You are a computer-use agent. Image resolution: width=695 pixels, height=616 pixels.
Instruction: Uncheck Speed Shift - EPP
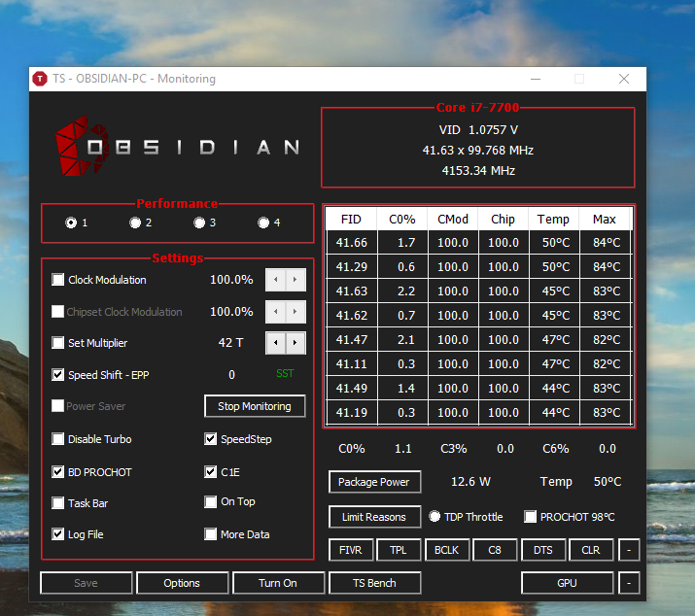pos(57,375)
